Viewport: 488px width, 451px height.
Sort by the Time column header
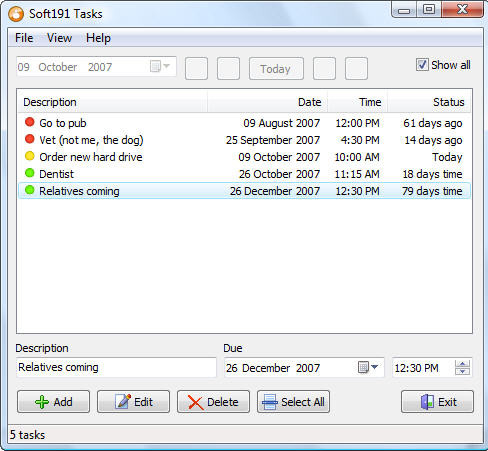click(x=358, y=102)
